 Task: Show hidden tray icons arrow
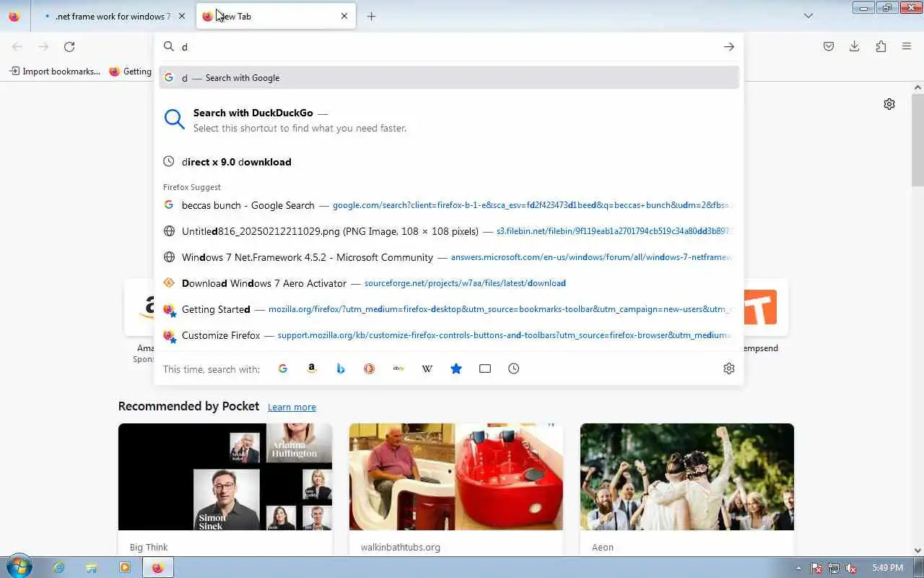click(798, 568)
